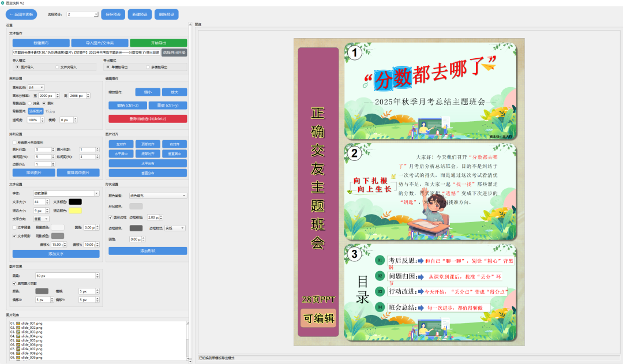
Task: Undo the last action with 撤销 (ctrl+z)
Action: 127,105
